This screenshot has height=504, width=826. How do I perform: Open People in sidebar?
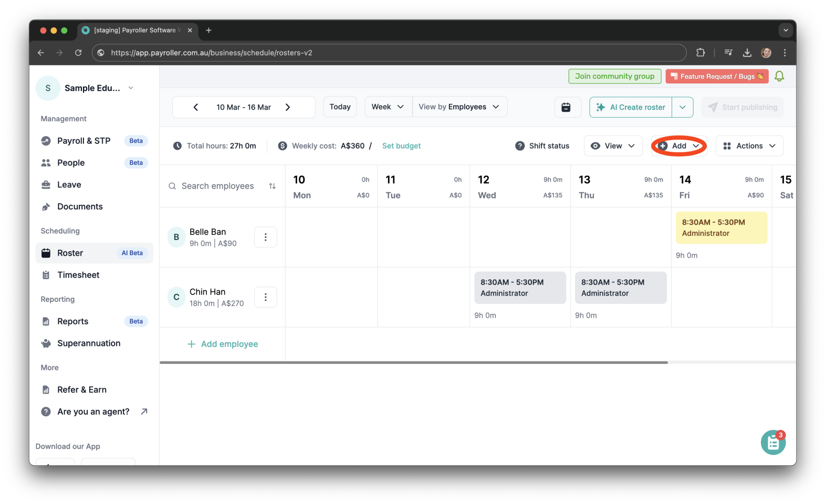pyautogui.click(x=95, y=163)
